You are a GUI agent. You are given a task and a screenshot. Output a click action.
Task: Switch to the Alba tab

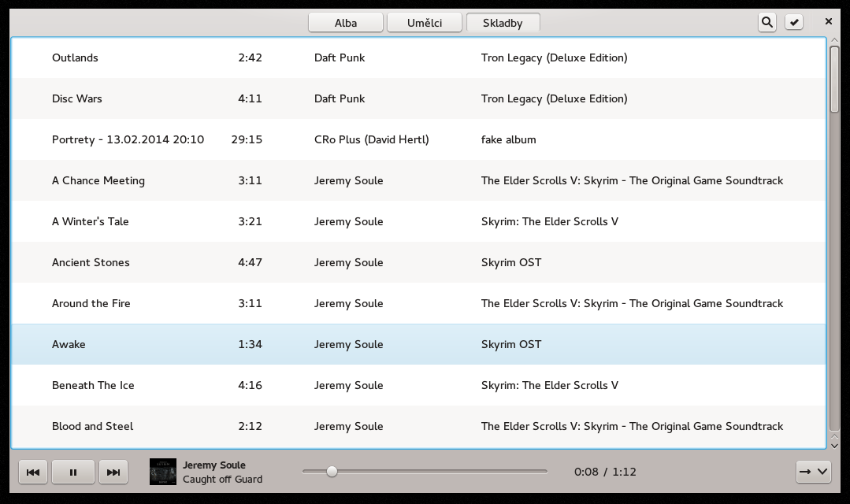[346, 23]
